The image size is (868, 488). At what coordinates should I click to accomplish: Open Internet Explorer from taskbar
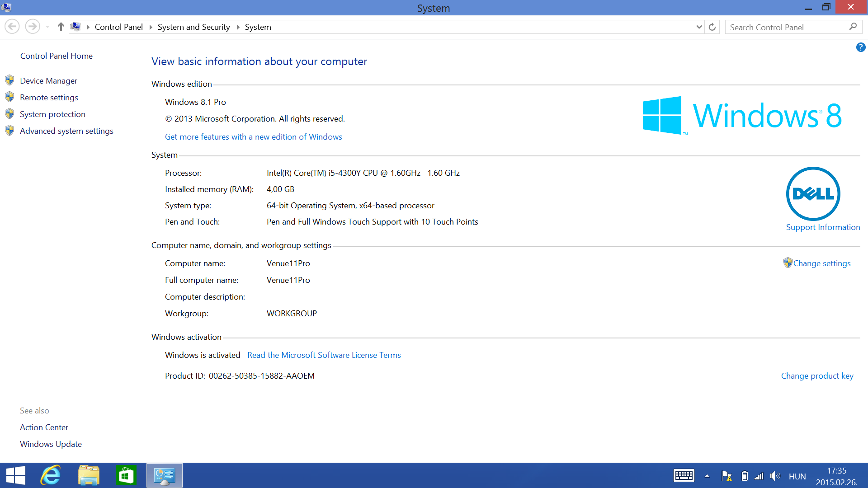[51, 475]
